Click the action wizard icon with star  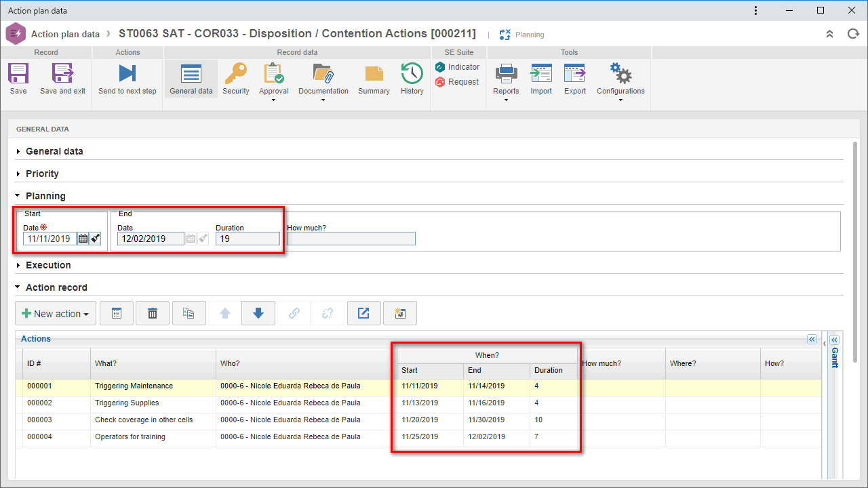click(399, 314)
